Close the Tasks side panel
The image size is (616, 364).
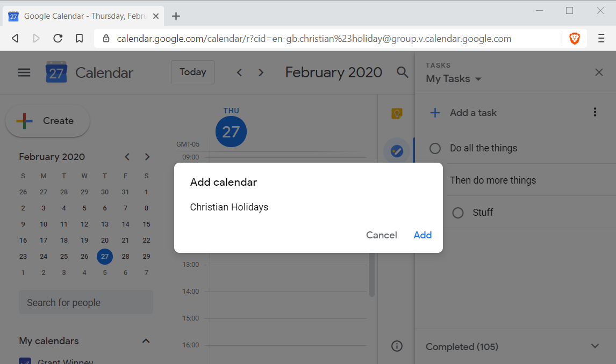[x=599, y=72]
